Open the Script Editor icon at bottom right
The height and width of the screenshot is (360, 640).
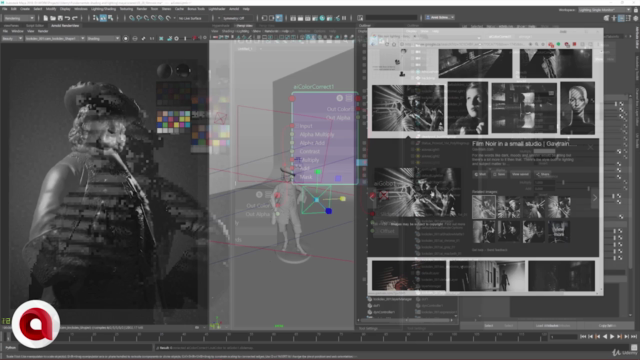tap(634, 348)
